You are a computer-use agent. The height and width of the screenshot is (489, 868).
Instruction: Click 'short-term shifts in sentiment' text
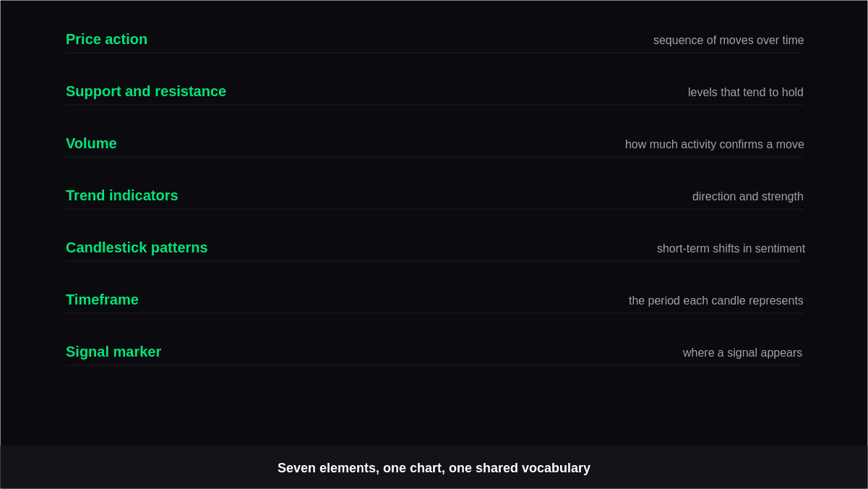[x=731, y=249]
